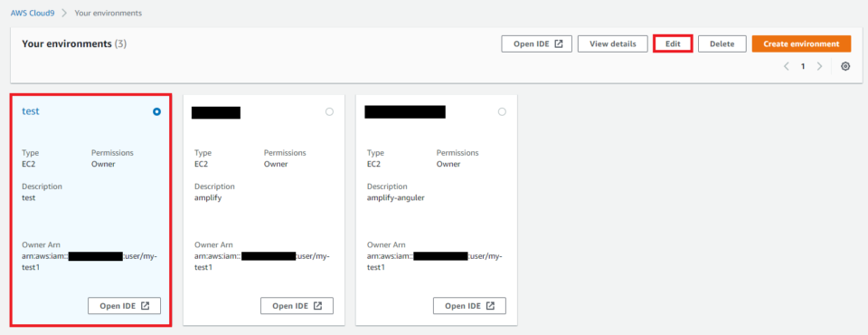
Task: Click the Owner Arn value in amplify-anguler card
Action: click(x=435, y=262)
